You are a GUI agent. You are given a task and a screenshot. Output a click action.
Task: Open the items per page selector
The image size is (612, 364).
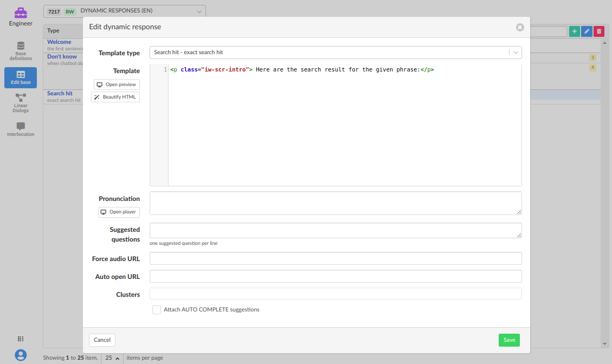tap(112, 357)
